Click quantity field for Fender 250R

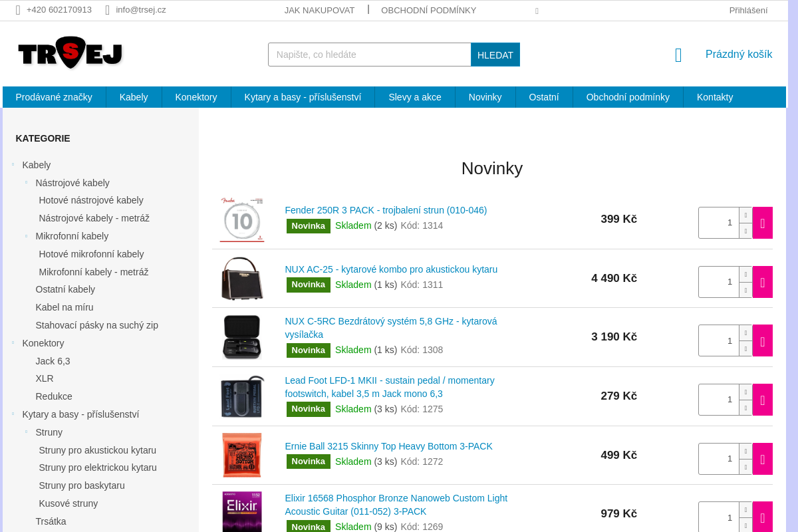coord(719,223)
